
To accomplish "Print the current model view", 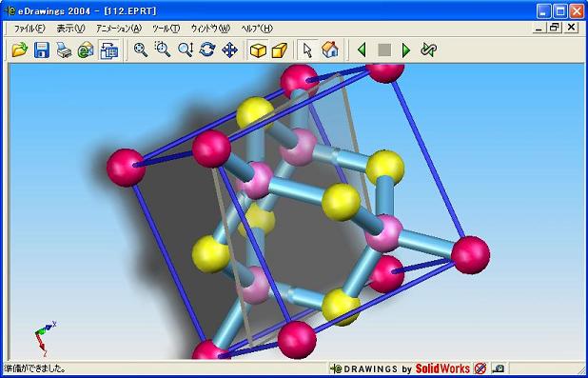I will [64, 50].
